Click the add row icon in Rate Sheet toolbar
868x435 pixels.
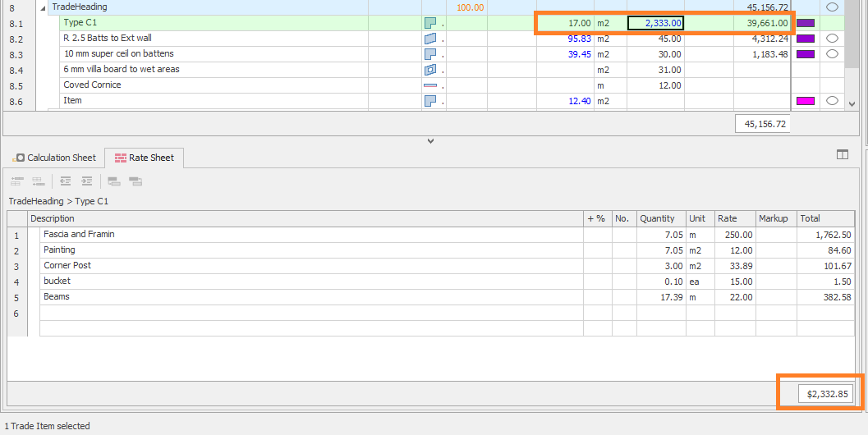click(16, 181)
